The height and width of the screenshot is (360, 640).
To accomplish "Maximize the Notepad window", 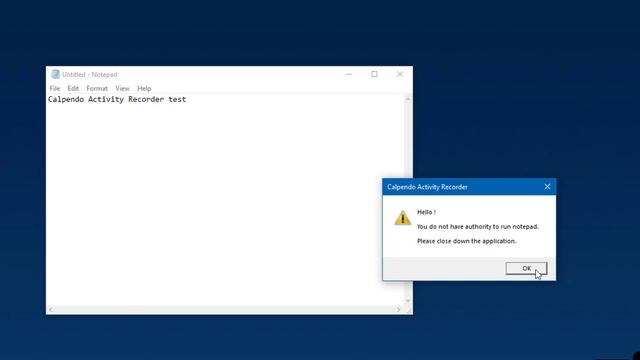I will tap(374, 74).
